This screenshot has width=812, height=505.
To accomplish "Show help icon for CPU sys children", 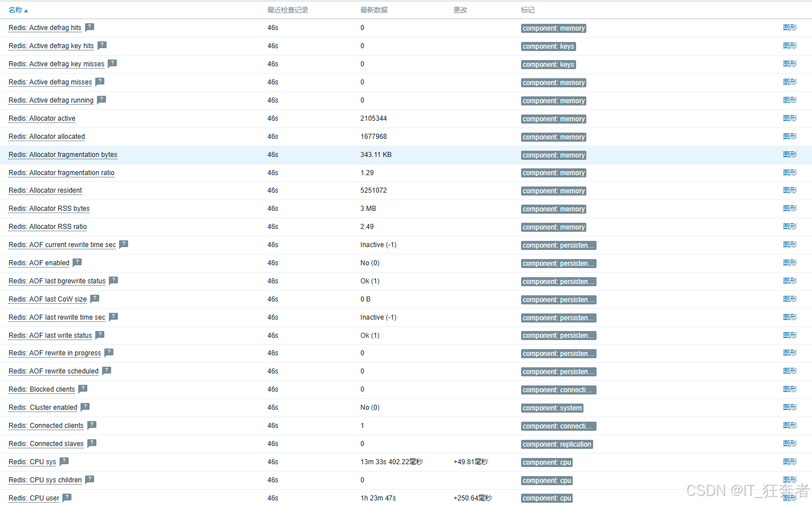I will pos(90,479).
